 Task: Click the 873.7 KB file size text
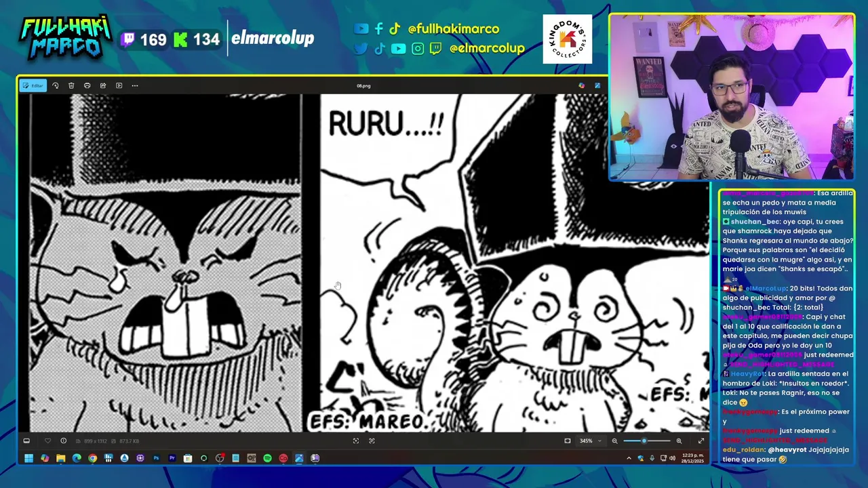(129, 441)
